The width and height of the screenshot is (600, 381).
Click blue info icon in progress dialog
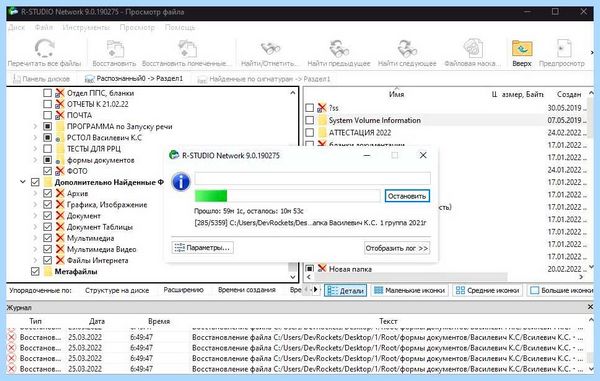click(x=181, y=182)
